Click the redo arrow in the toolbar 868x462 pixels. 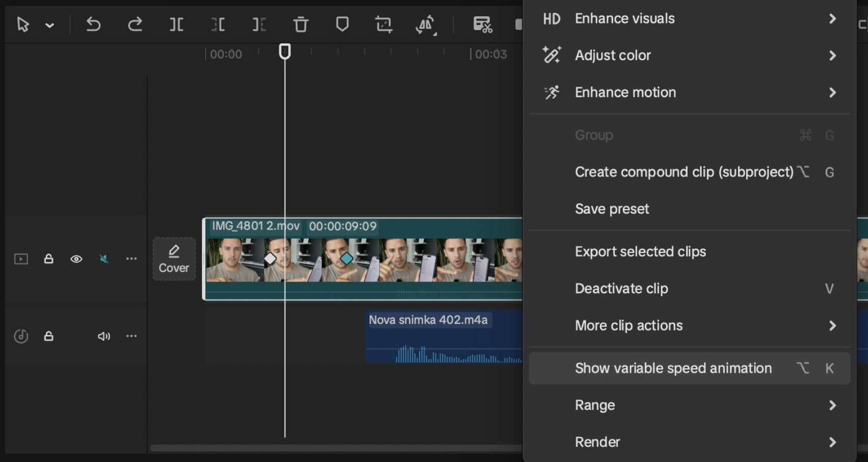[135, 24]
